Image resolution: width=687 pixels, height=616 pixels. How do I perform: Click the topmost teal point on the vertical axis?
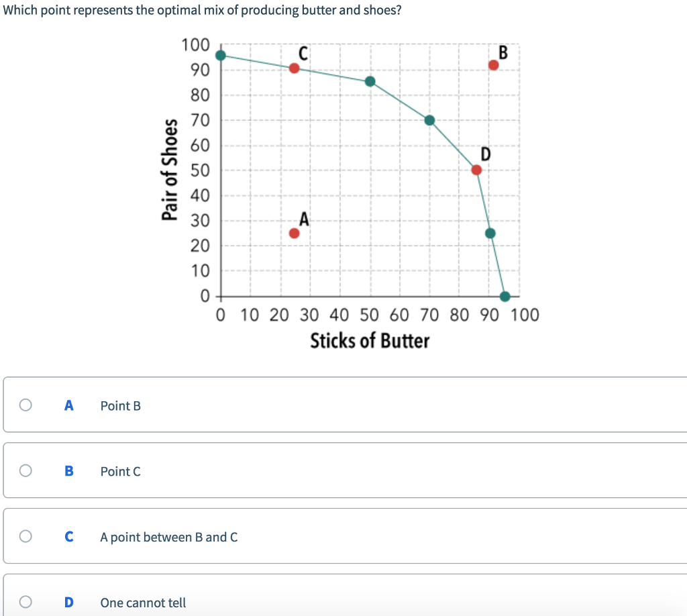coord(219,55)
